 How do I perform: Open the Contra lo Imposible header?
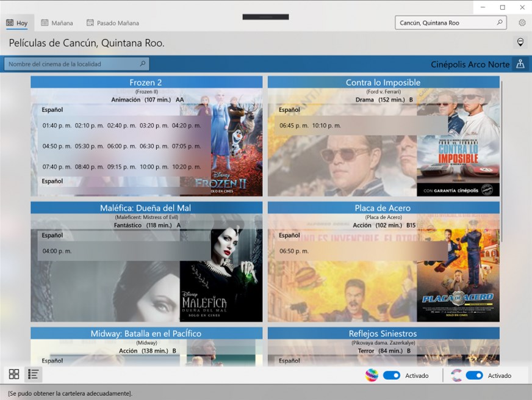[x=383, y=82]
